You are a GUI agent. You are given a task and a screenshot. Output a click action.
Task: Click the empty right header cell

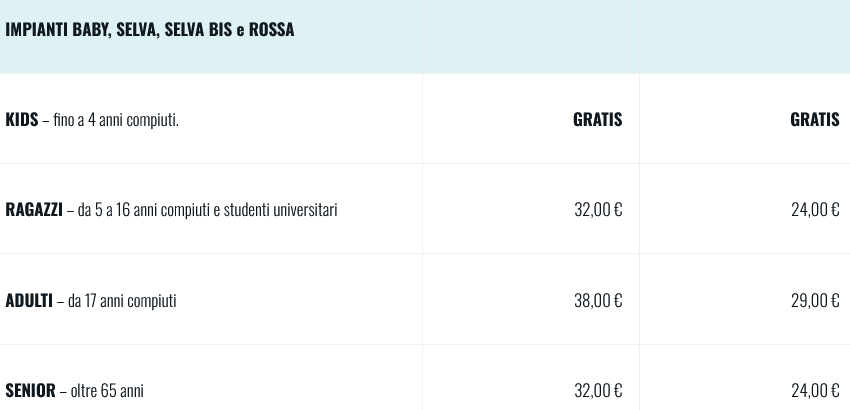pos(745,36)
